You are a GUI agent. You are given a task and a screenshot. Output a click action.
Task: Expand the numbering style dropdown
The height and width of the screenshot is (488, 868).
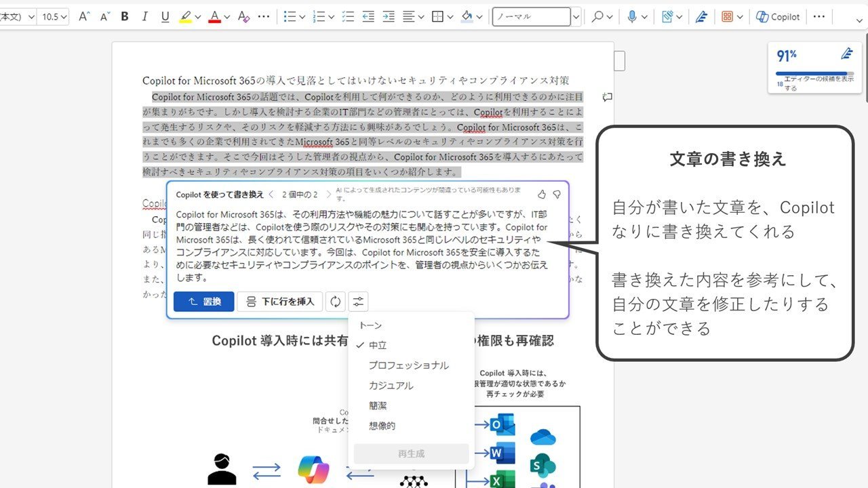click(x=332, y=16)
